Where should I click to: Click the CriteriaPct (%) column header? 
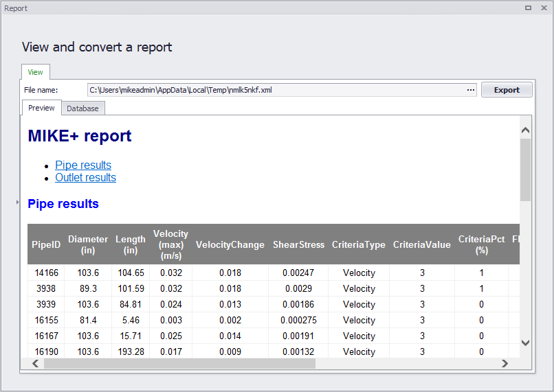(x=481, y=244)
